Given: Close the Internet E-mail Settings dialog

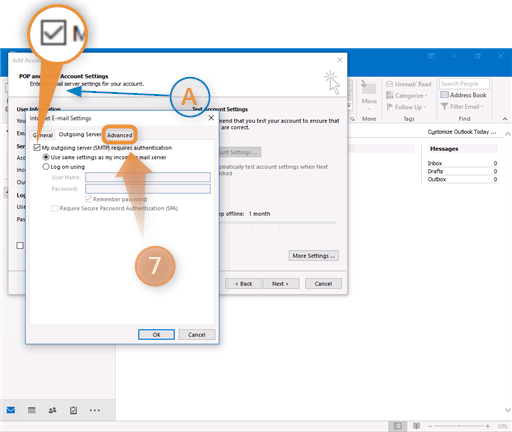Looking at the screenshot, I should tap(211, 118).
